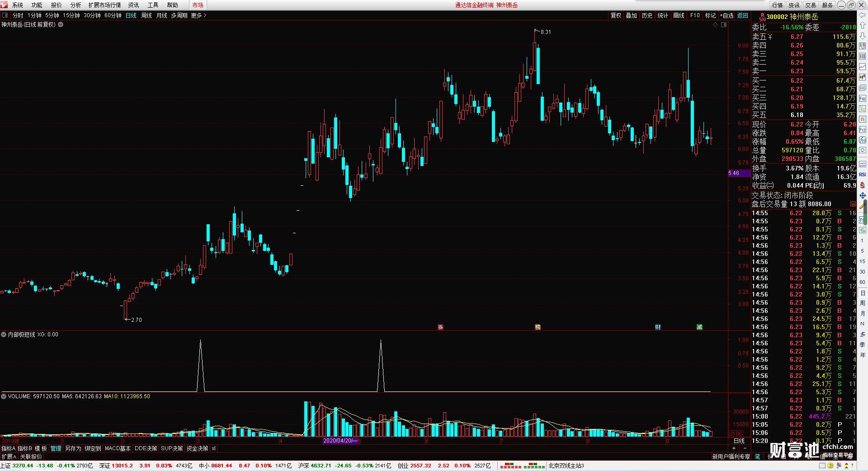Image resolution: width=868 pixels, height=471 pixels.
Task: Switch to the intraday line chart icon
Action: 863,67
